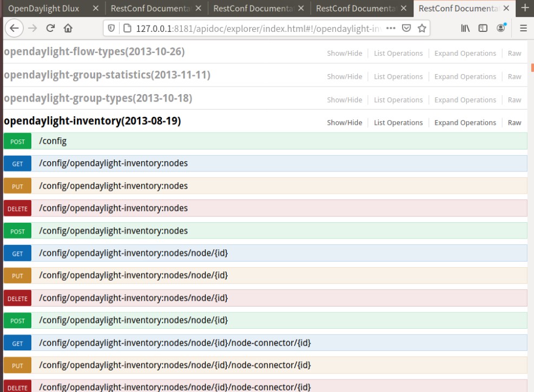Click Show/Hide for opendaylight-group-statistics
This screenshot has width=534, height=392.
(344, 77)
